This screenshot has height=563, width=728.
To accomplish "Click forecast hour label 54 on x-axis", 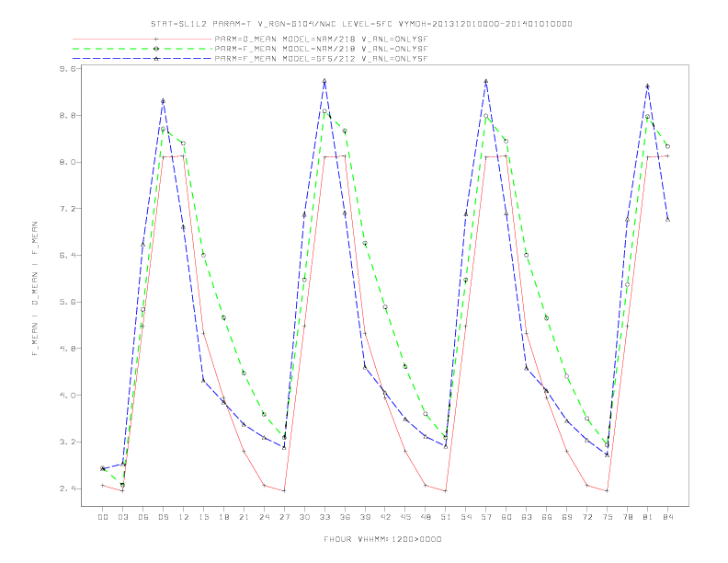I will 466,517.
